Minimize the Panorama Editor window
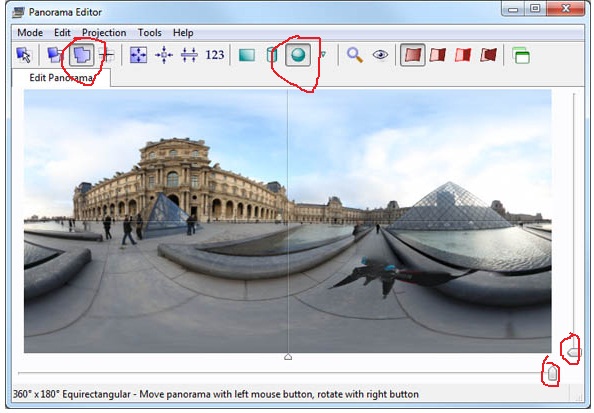Viewport: 594px width, 413px height. 513,9
